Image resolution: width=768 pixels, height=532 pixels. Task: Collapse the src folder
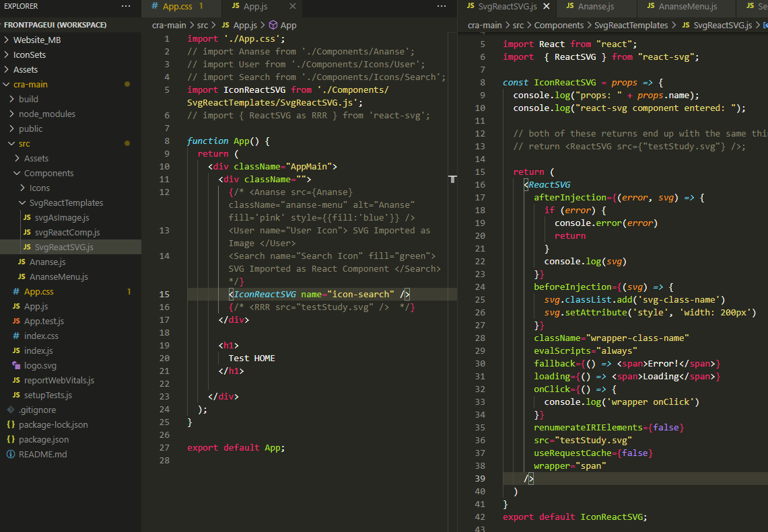pyautogui.click(x=71, y=143)
